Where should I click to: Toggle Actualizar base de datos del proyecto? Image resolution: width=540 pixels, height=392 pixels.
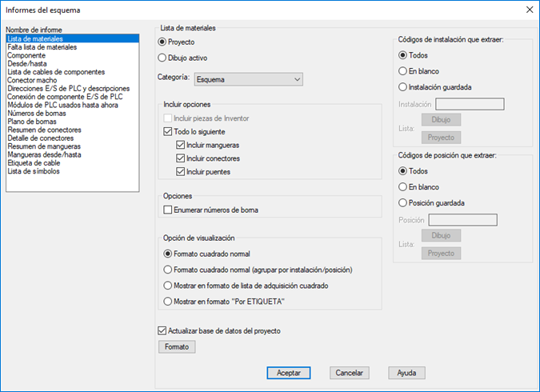(x=163, y=330)
